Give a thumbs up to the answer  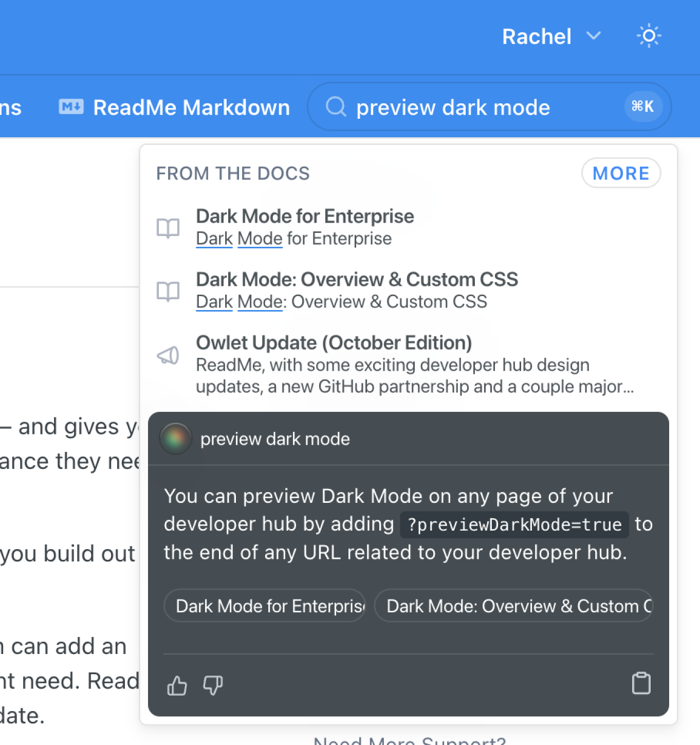click(177, 685)
